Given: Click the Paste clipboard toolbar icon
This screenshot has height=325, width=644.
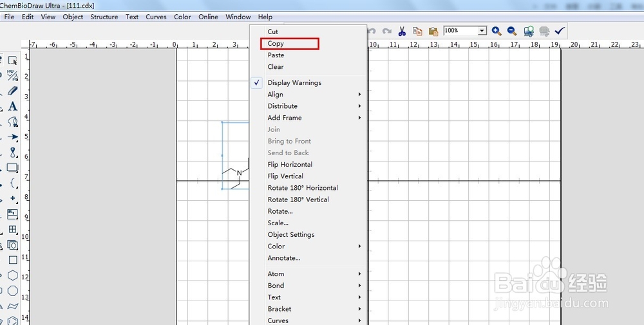Looking at the screenshot, I should pos(433,31).
